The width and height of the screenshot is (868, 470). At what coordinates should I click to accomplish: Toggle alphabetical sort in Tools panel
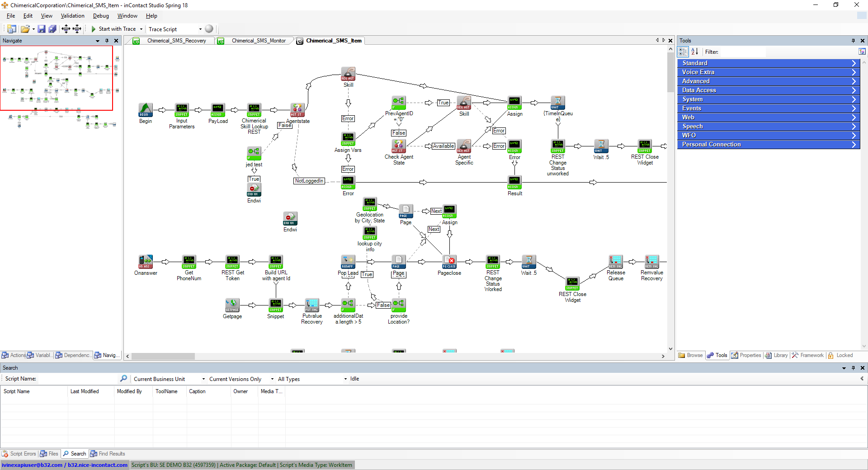point(695,52)
